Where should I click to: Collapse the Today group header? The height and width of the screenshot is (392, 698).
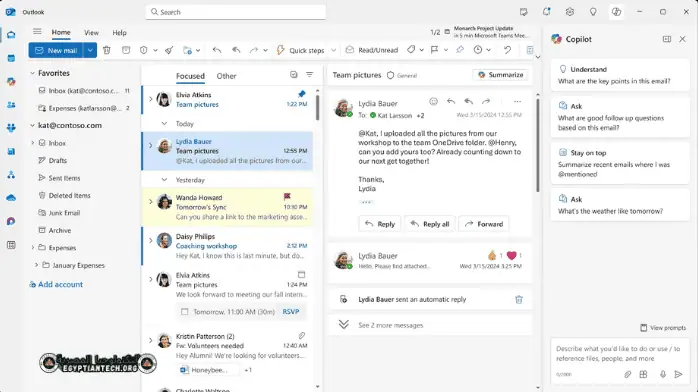(164, 123)
